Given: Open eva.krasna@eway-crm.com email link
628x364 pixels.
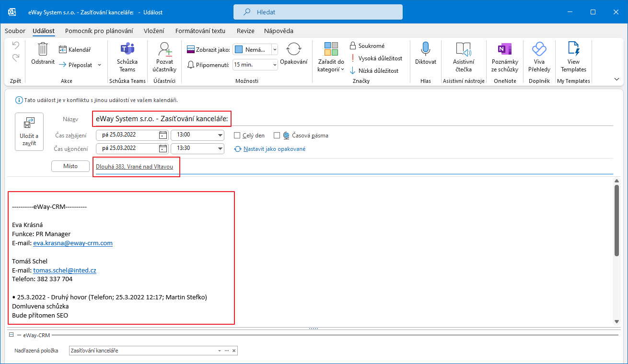Looking at the screenshot, I should (x=73, y=243).
